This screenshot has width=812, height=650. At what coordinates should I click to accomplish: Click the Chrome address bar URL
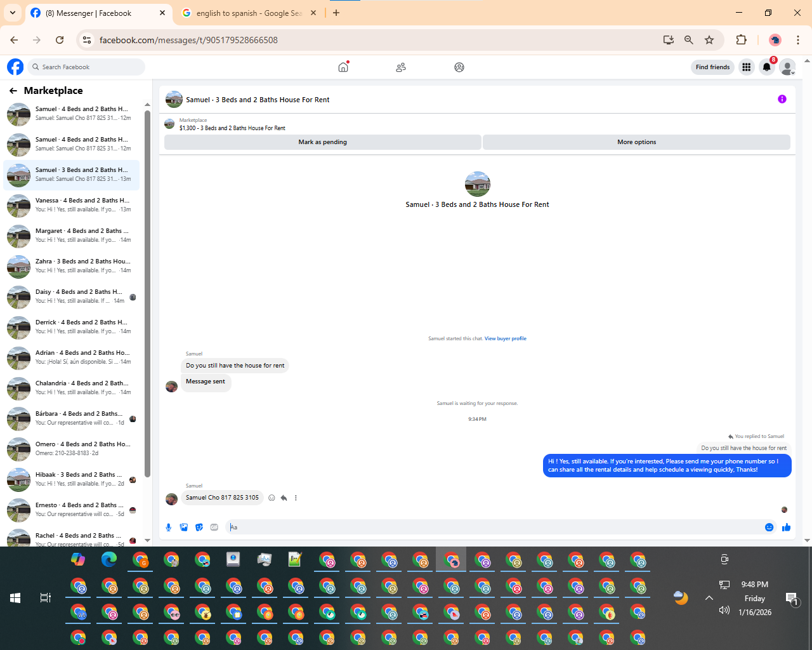coord(188,40)
